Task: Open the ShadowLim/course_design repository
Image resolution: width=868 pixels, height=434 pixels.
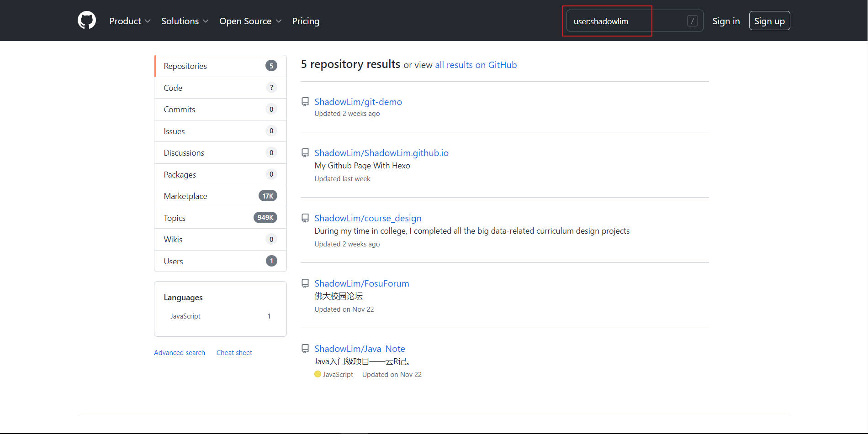Action: click(368, 218)
